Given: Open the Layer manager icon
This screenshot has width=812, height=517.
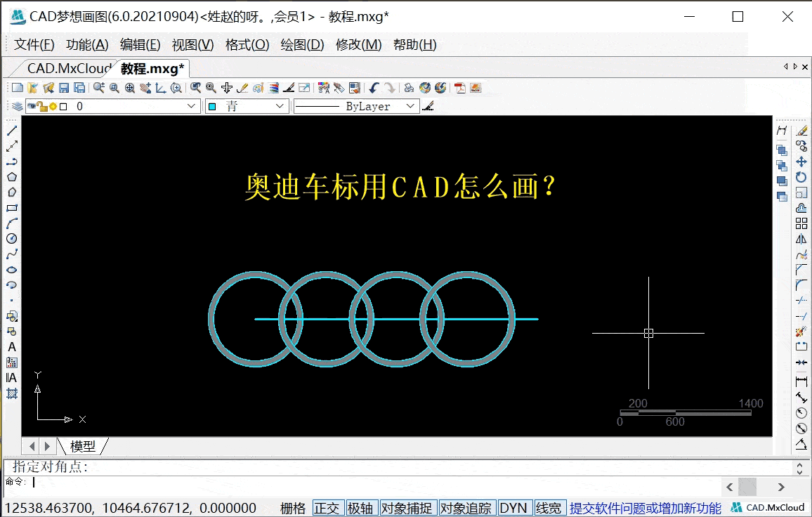Looking at the screenshot, I should coord(17,106).
